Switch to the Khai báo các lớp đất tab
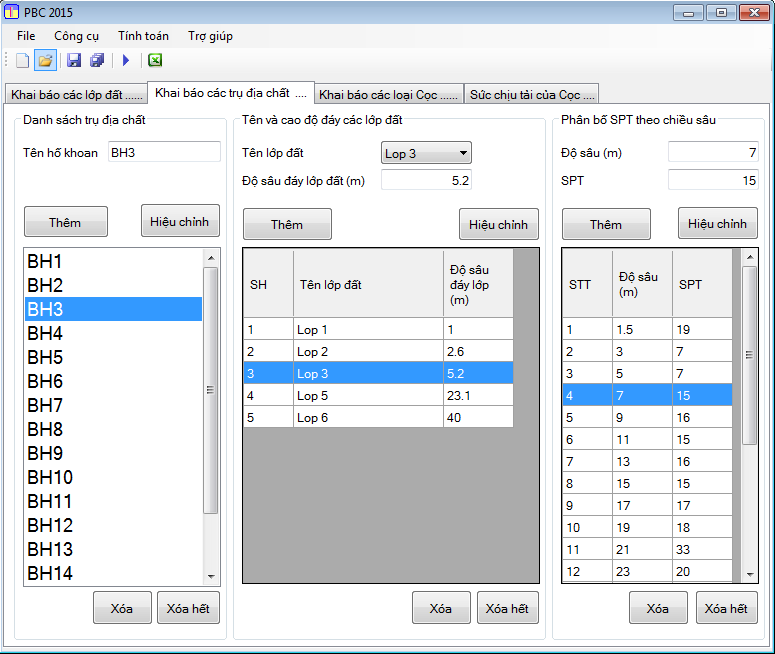Image resolution: width=775 pixels, height=654 pixels. coord(76,94)
